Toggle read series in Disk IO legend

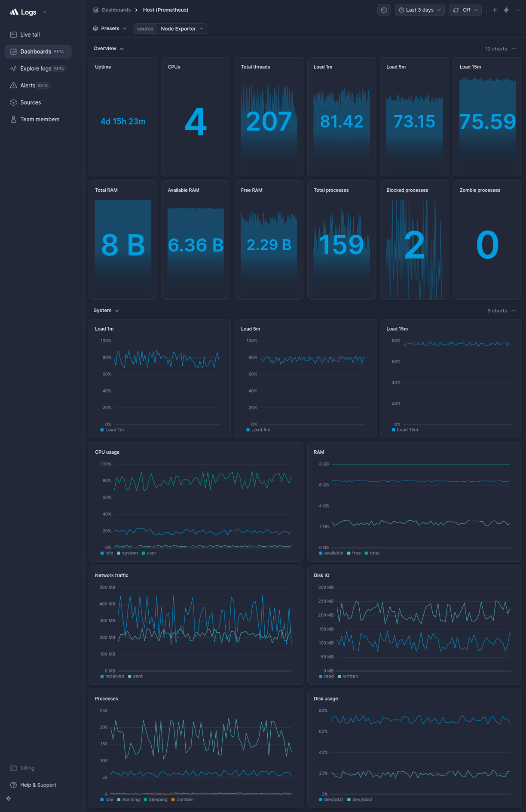327,677
